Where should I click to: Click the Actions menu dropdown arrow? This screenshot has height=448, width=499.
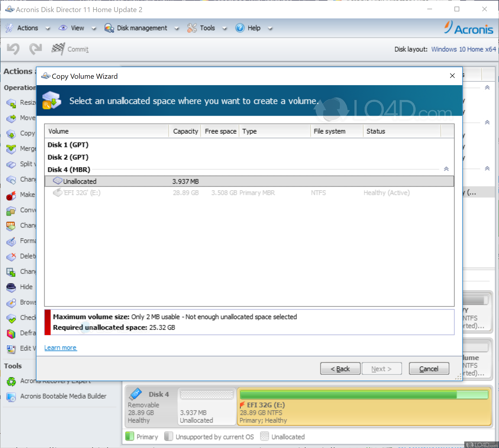point(48,29)
